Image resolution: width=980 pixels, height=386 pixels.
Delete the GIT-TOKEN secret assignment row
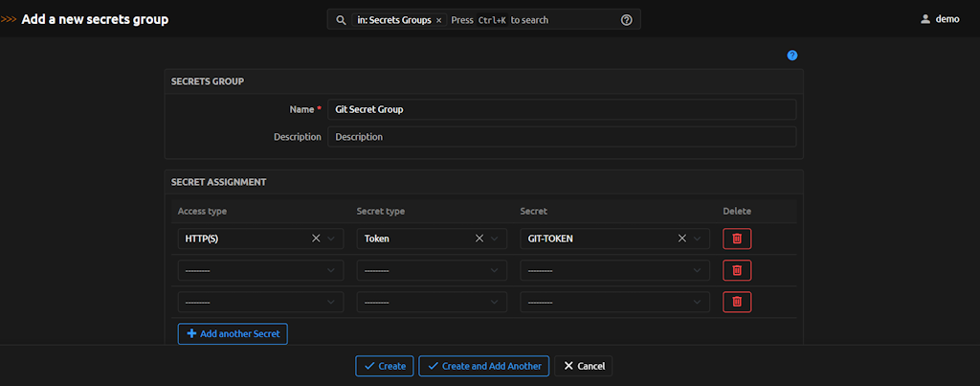click(736, 238)
